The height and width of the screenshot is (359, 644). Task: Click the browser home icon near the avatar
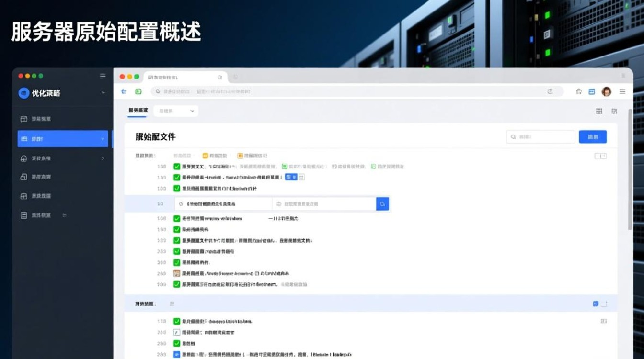(579, 91)
